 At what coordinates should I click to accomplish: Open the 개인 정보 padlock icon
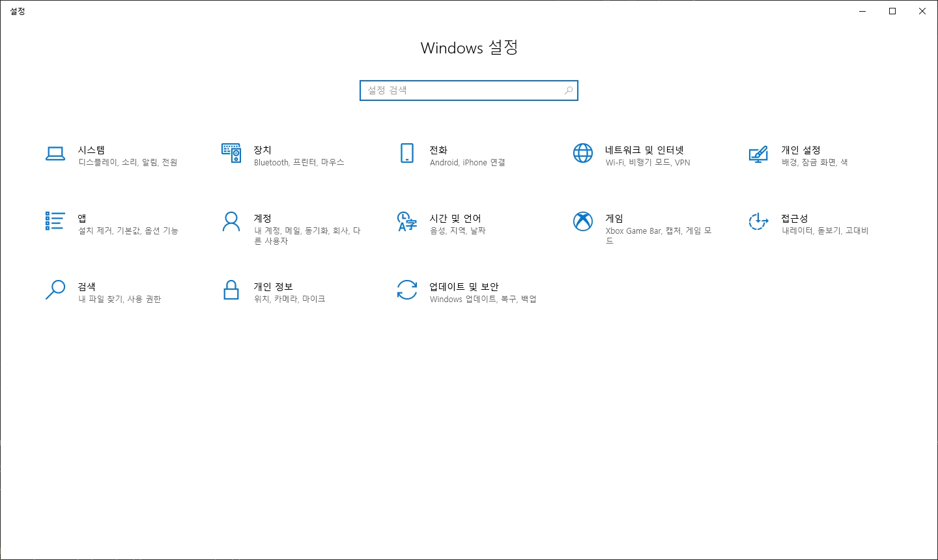point(231,290)
